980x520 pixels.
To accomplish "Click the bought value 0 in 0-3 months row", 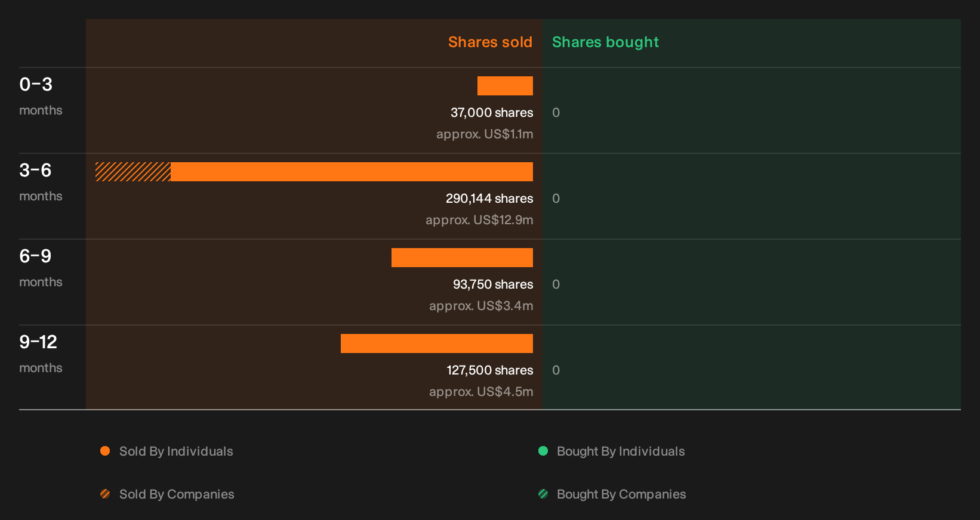I will (556, 113).
